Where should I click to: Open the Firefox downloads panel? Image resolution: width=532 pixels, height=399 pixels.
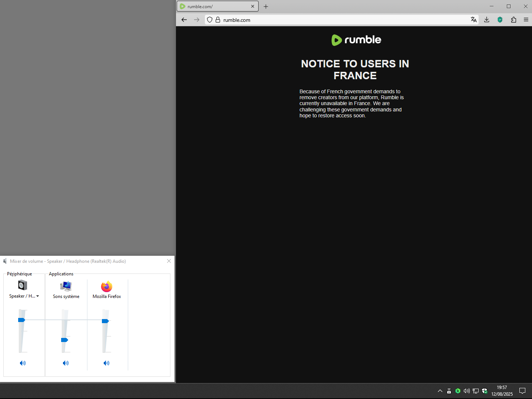487,20
